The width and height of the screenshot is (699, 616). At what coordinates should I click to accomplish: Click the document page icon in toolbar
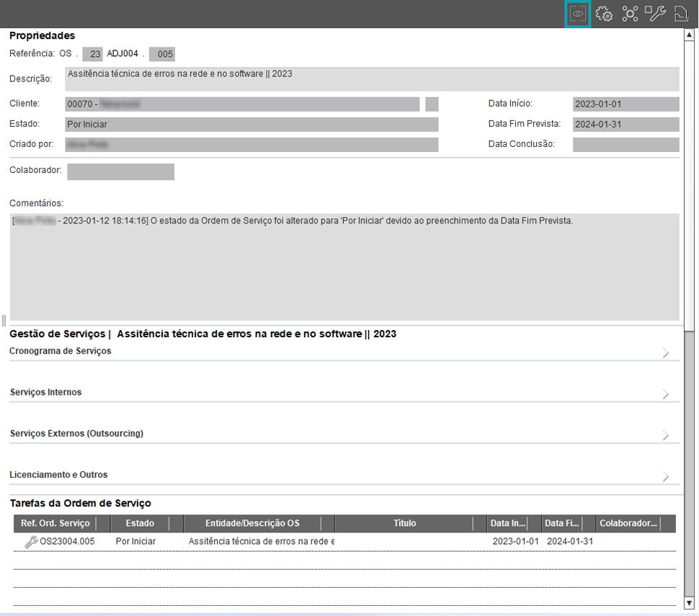[680, 14]
